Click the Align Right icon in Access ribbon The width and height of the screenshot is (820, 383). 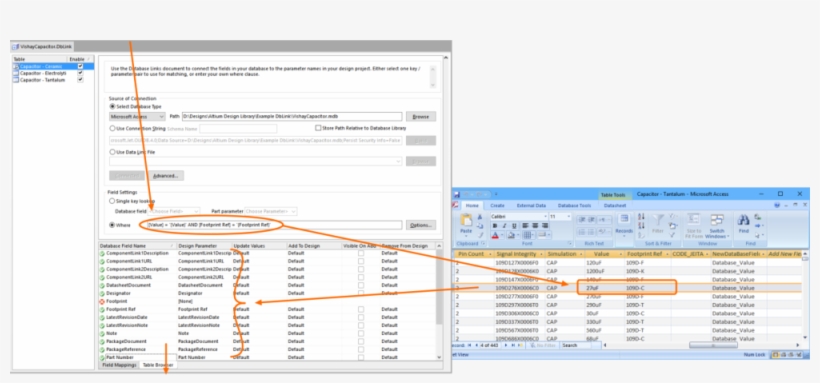[545, 226]
